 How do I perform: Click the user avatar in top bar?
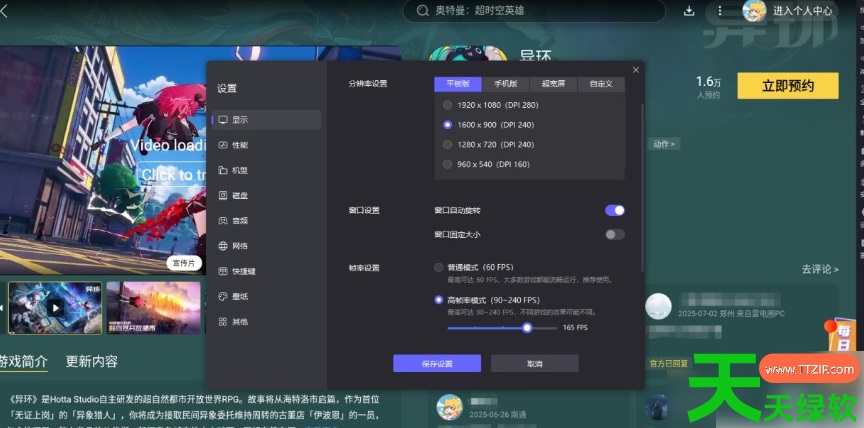click(x=754, y=10)
